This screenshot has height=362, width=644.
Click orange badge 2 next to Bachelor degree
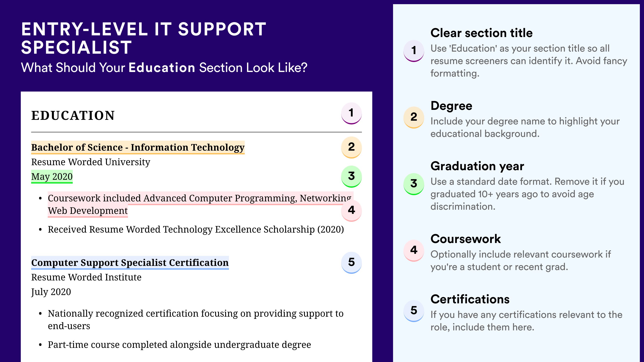pos(351,147)
